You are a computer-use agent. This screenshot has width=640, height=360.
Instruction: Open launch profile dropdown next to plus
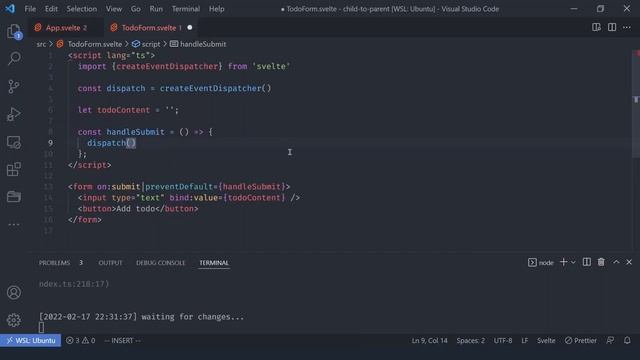(573, 262)
